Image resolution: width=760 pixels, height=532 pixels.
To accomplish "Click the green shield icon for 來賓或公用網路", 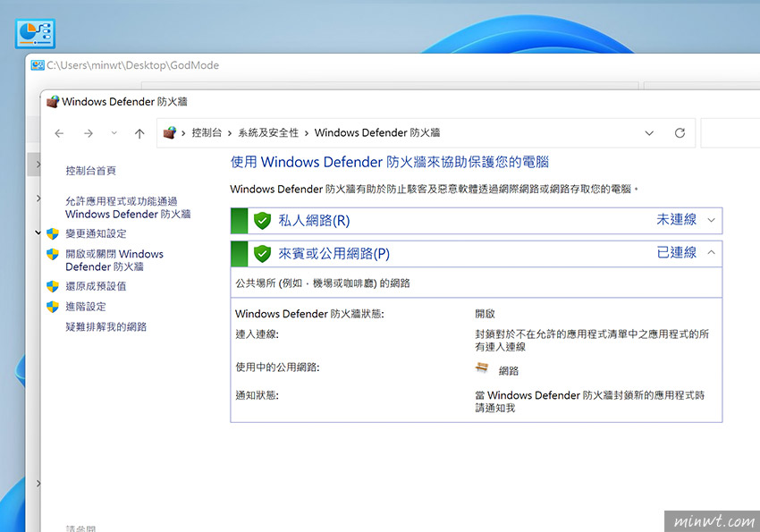I will pyautogui.click(x=262, y=253).
